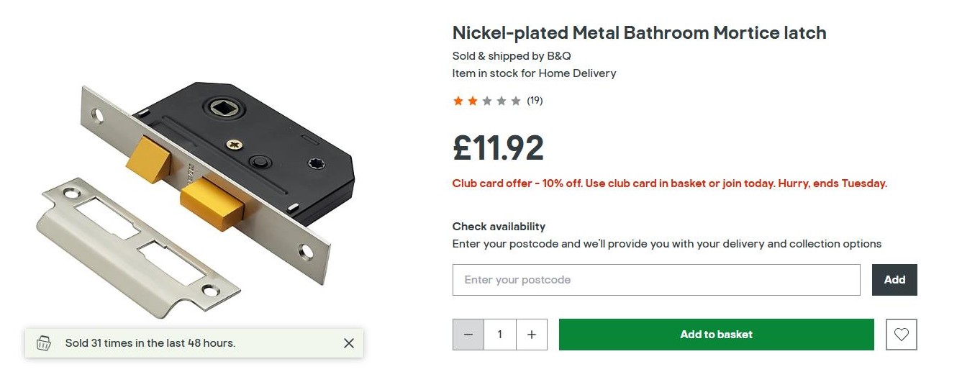Click the second orange rating star

tap(473, 101)
